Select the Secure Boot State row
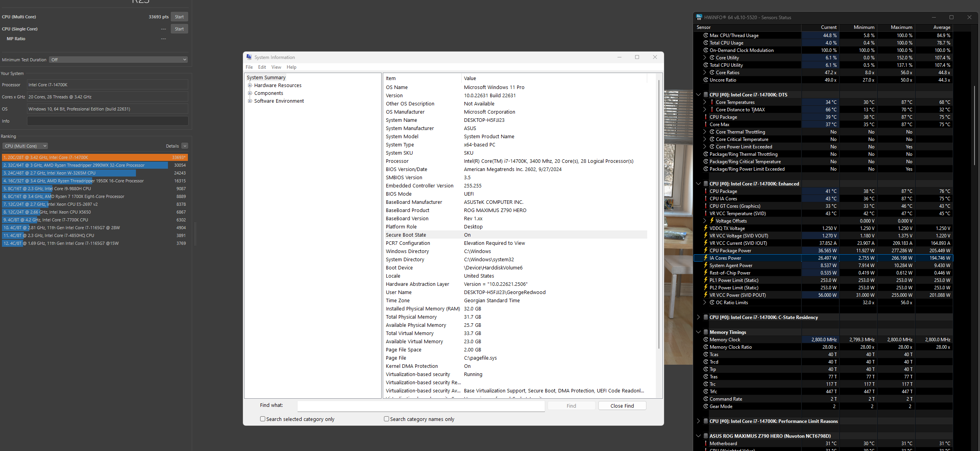 (x=516, y=235)
